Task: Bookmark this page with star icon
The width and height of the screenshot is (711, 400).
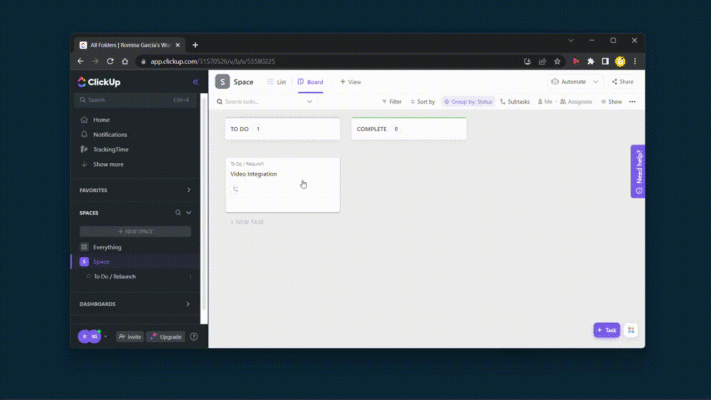Action: 557,61
